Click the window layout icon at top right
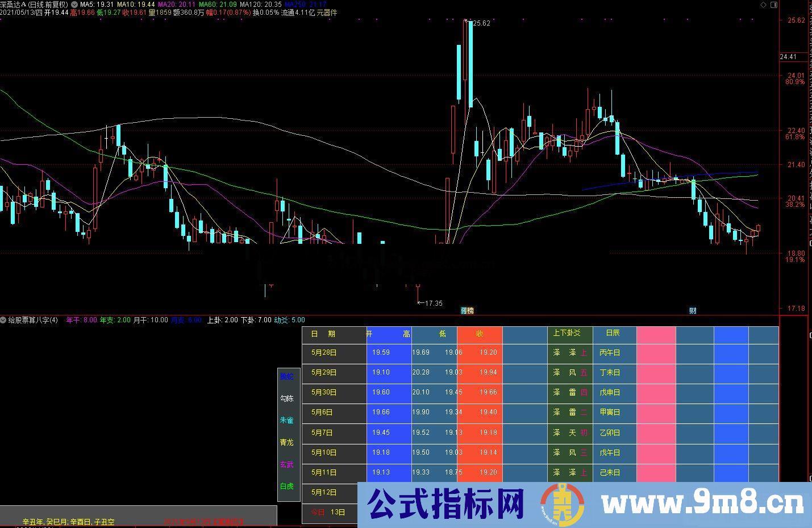Screen dimensions: 812x528 coord(774,5)
